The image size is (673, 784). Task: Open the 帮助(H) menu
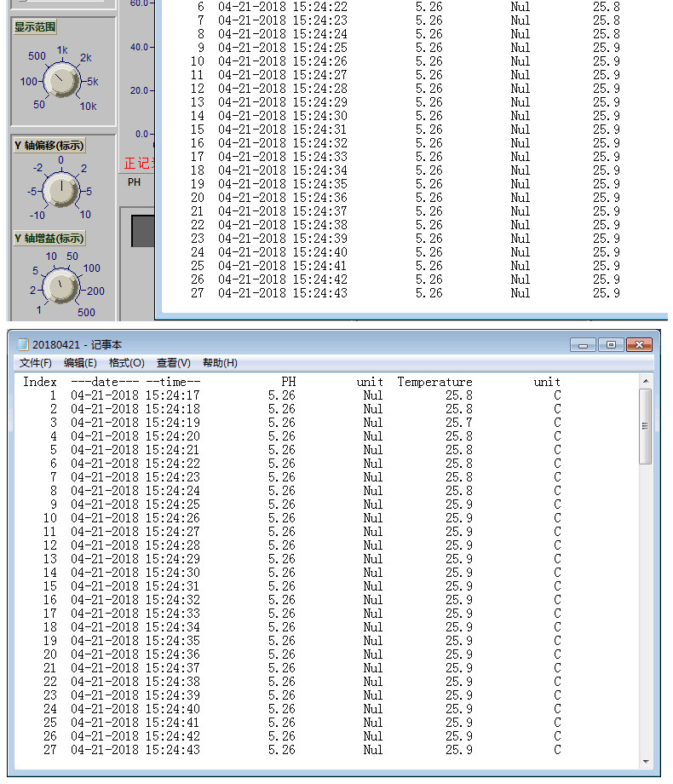point(220,363)
